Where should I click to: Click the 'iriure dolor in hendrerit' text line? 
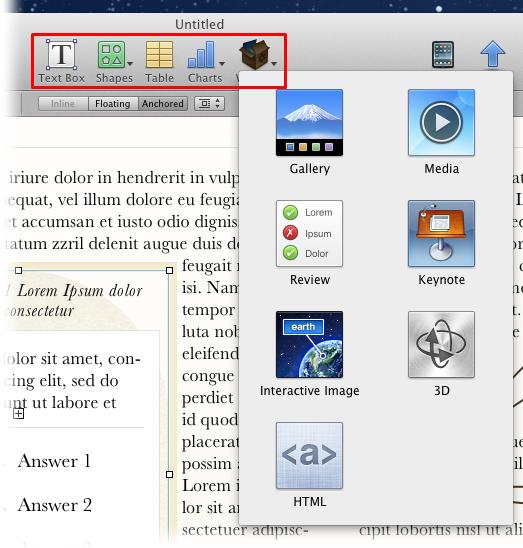coord(124,178)
